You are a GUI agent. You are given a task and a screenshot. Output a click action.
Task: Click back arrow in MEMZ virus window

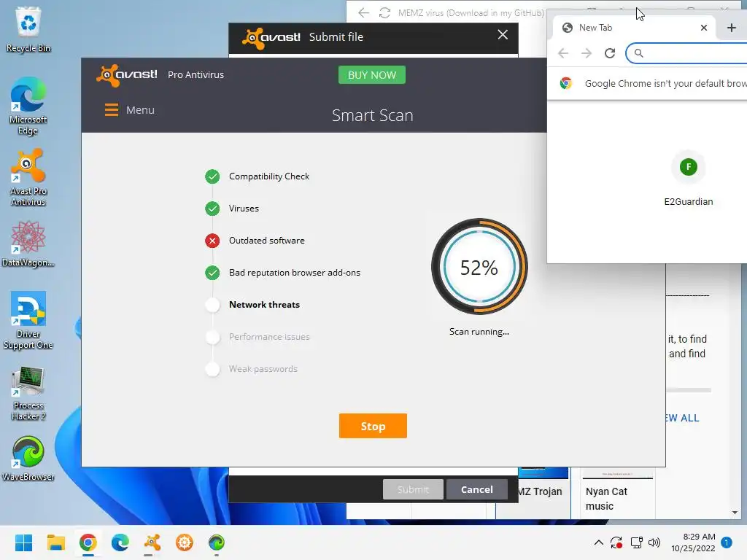[x=363, y=13]
